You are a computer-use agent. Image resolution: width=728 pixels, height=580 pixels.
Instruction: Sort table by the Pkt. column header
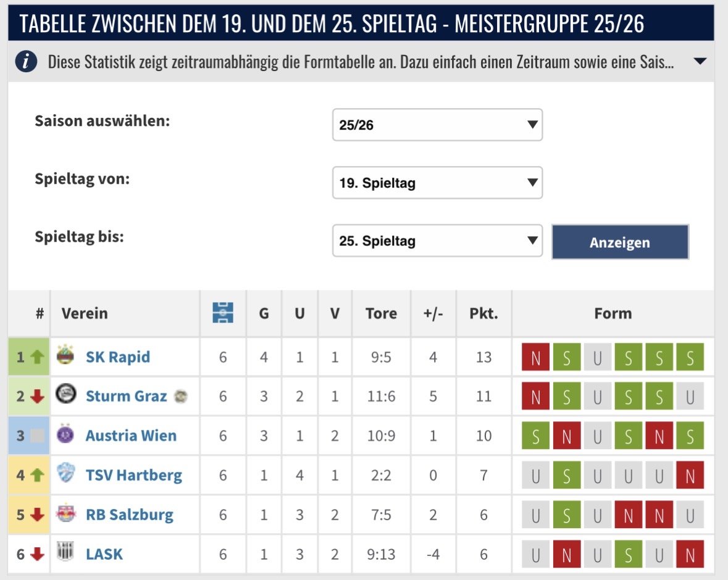coord(483,313)
